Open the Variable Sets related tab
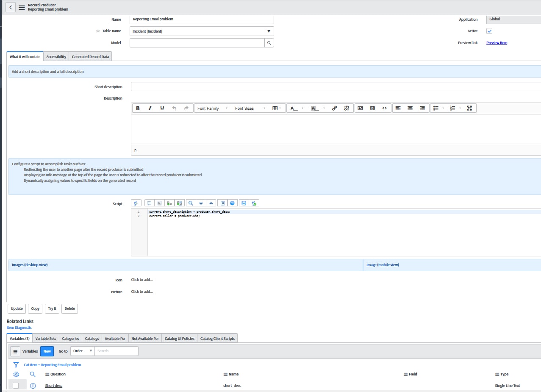Viewport: 541px width, 392px height. click(x=46, y=339)
